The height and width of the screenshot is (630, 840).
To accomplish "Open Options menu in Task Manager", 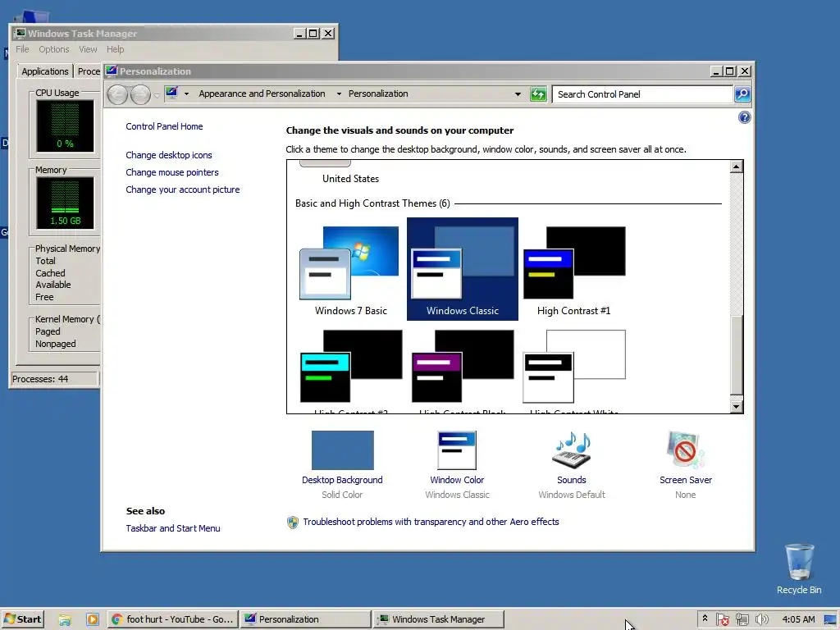I will coord(53,49).
